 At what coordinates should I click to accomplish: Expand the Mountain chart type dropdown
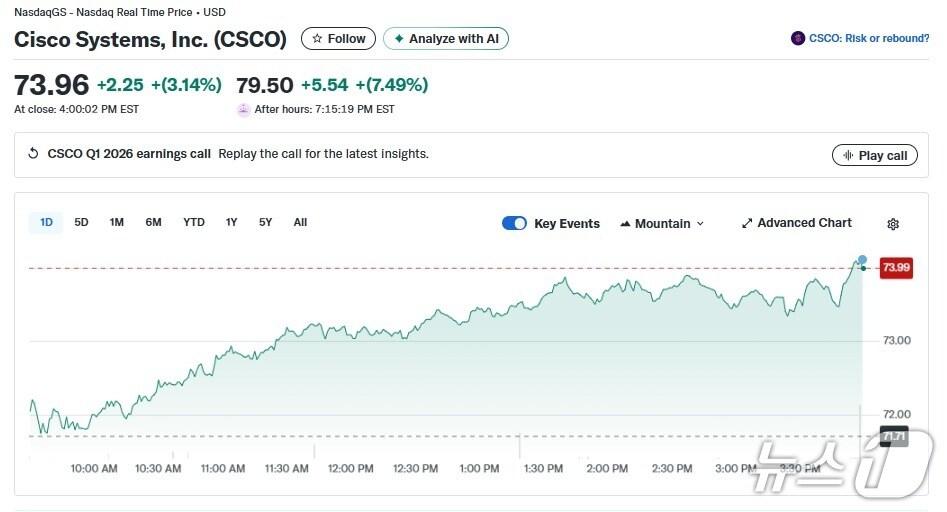point(700,224)
